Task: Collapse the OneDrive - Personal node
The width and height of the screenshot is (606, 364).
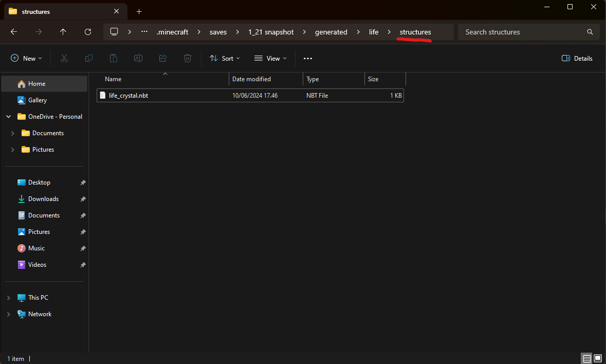Action: click(x=8, y=117)
